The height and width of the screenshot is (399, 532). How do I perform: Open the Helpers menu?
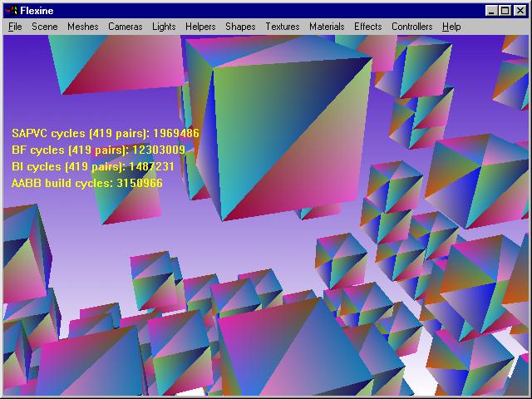click(x=200, y=27)
